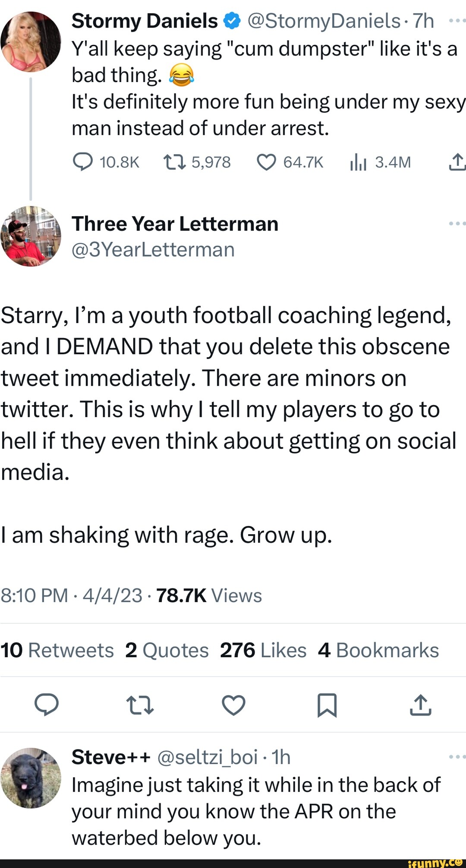Like Three Year Letterman's tweet
466x868 pixels.
(233, 705)
